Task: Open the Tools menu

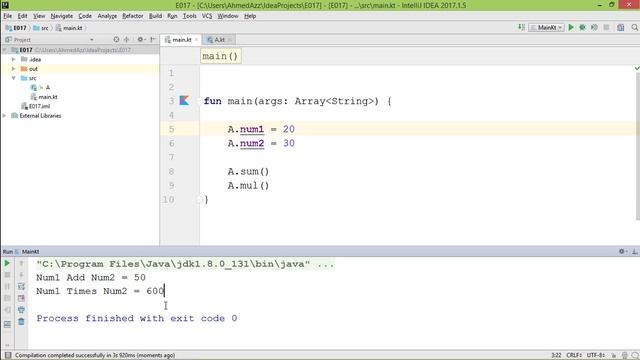Action: [x=189, y=16]
